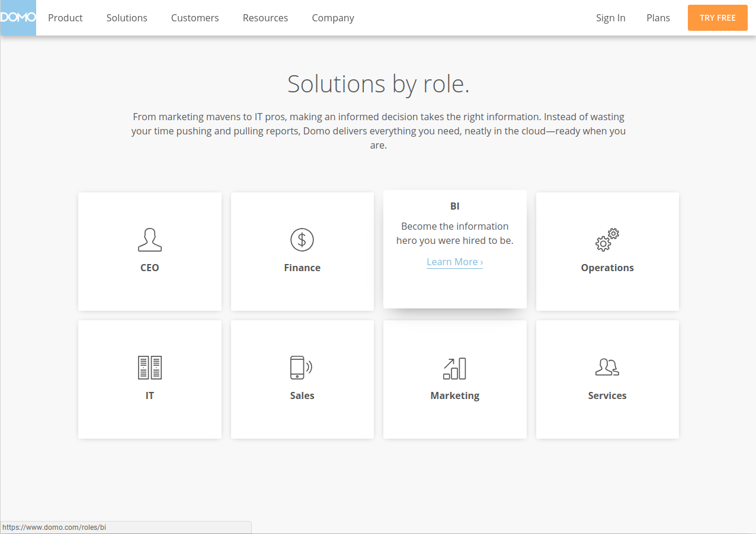The width and height of the screenshot is (756, 534).
Task: Click the Sign In link
Action: (x=611, y=18)
